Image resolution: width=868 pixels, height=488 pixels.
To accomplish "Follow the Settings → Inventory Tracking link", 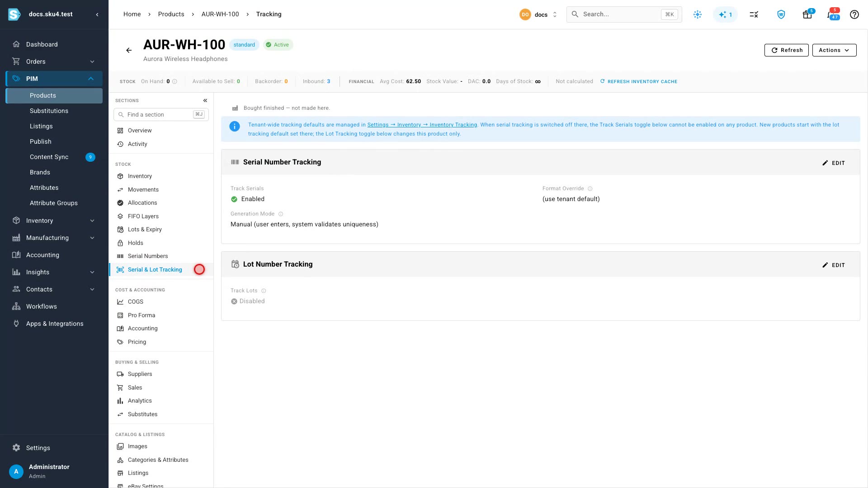I will (422, 125).
